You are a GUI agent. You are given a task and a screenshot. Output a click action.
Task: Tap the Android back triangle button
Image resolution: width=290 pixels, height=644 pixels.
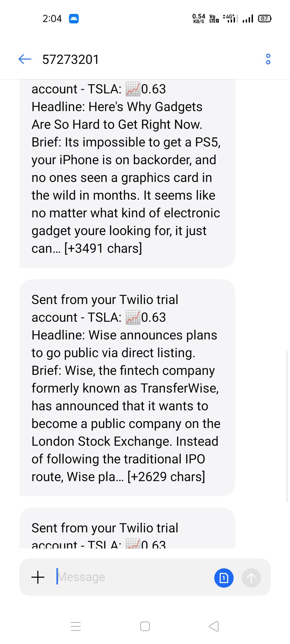coord(214,626)
